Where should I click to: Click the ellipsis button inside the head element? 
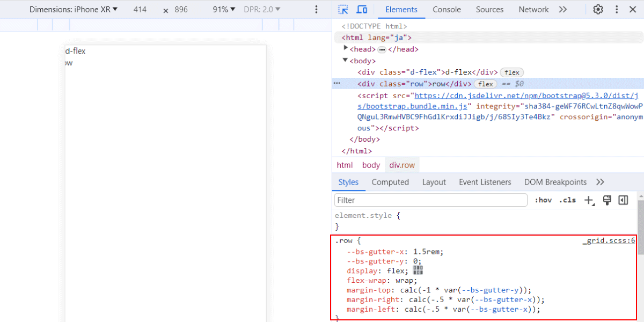pos(382,49)
